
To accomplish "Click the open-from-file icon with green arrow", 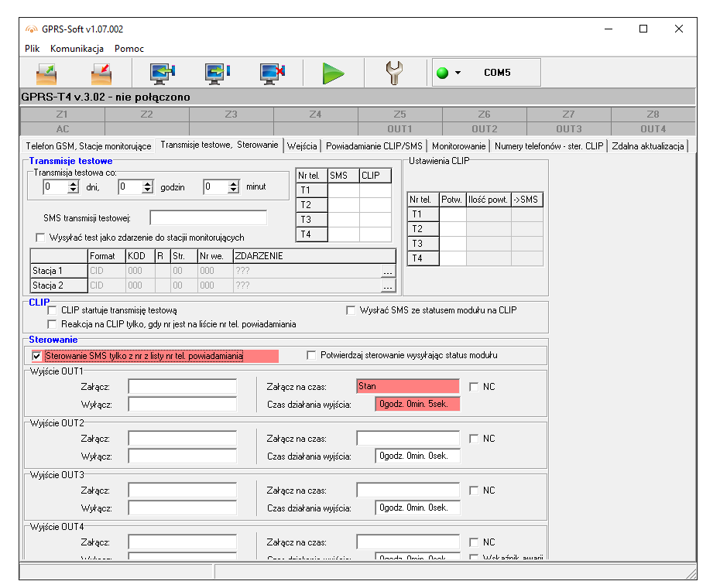I will 46,73.
